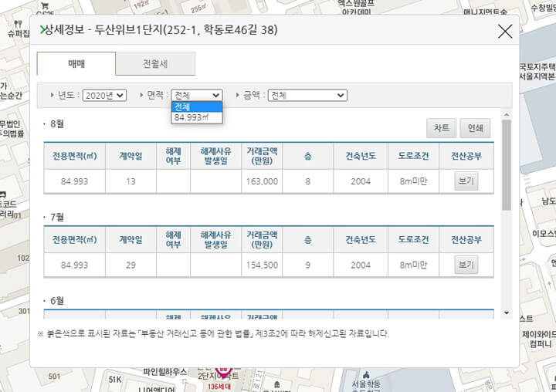Click the 8월 table 전용면적(㎡) header

(74, 156)
